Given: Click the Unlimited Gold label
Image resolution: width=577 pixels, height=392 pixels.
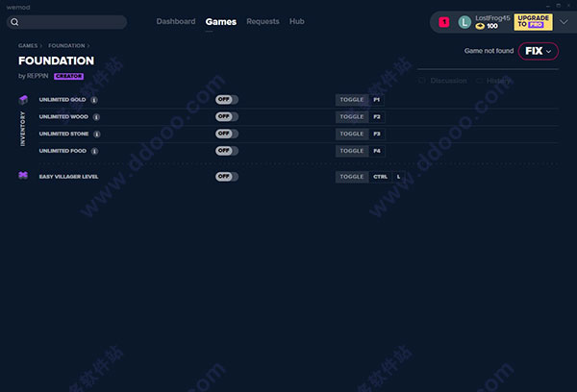Looking at the screenshot, I should pyautogui.click(x=63, y=100).
